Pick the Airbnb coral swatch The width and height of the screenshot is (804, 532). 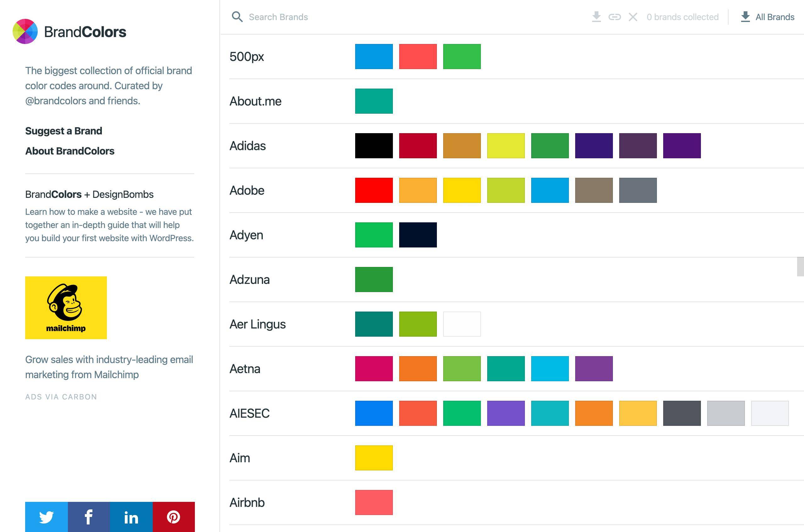click(x=374, y=502)
